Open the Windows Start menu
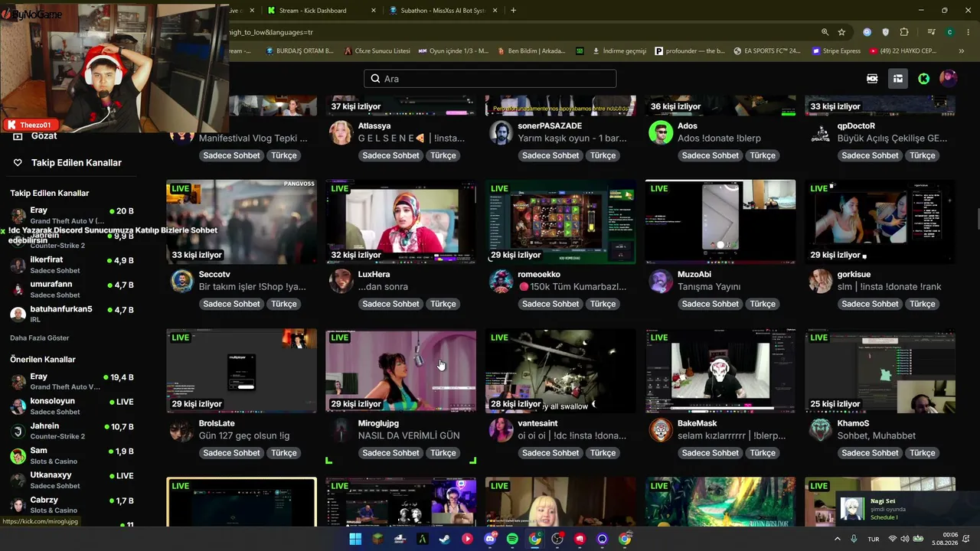Screen dimensions: 980x551 click(355, 539)
